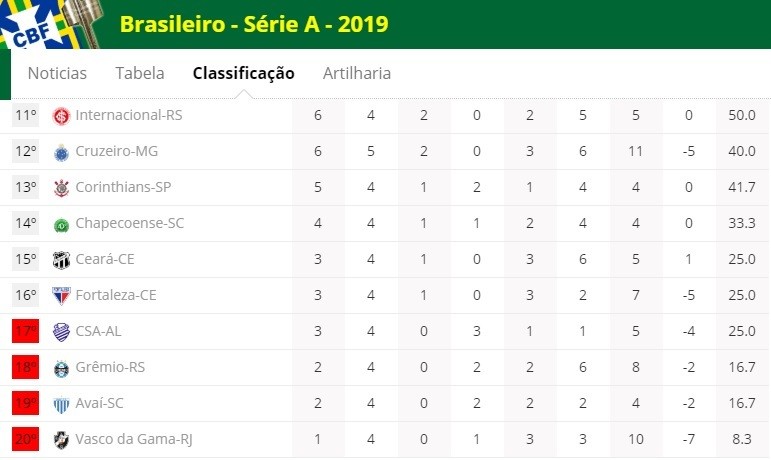This screenshot has height=460, width=771.
Task: Click the Internacional-RS team crest
Action: coord(61,116)
